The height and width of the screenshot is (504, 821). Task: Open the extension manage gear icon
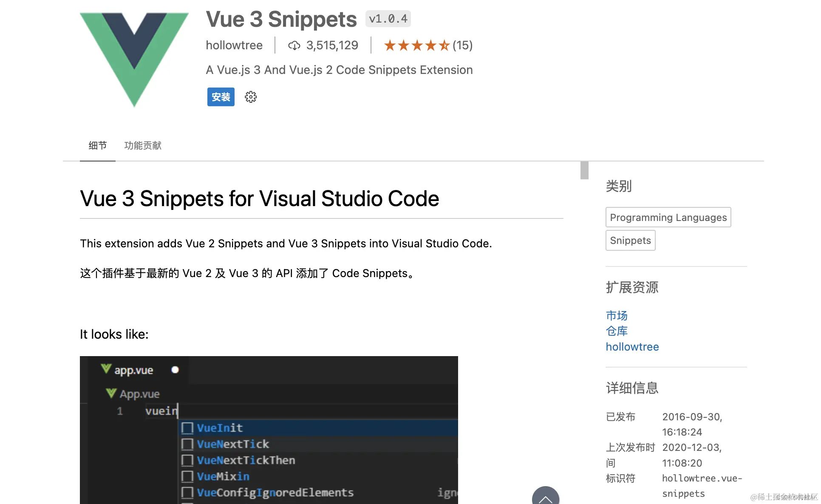pos(251,97)
